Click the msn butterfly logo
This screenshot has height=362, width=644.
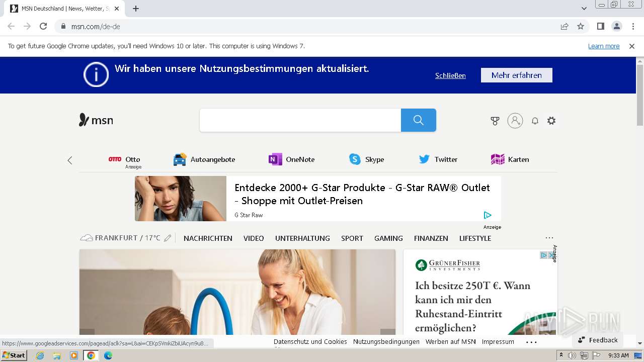coord(96,120)
